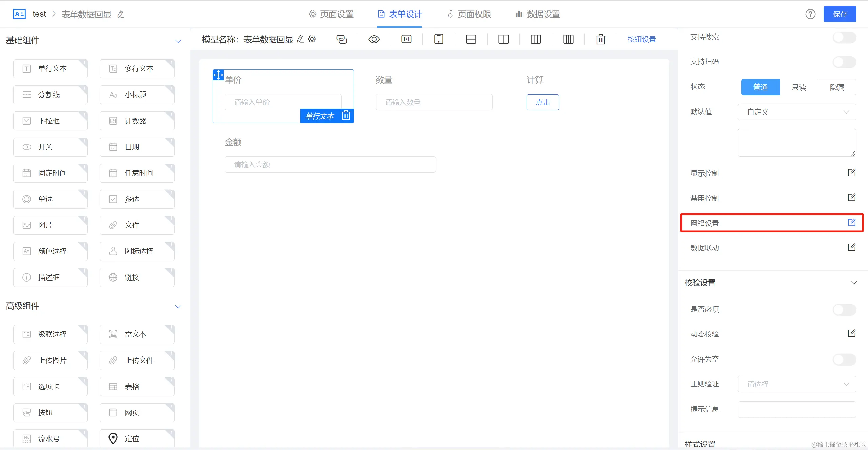
Task: Open the 数据联动 edit icon
Action: tap(852, 247)
